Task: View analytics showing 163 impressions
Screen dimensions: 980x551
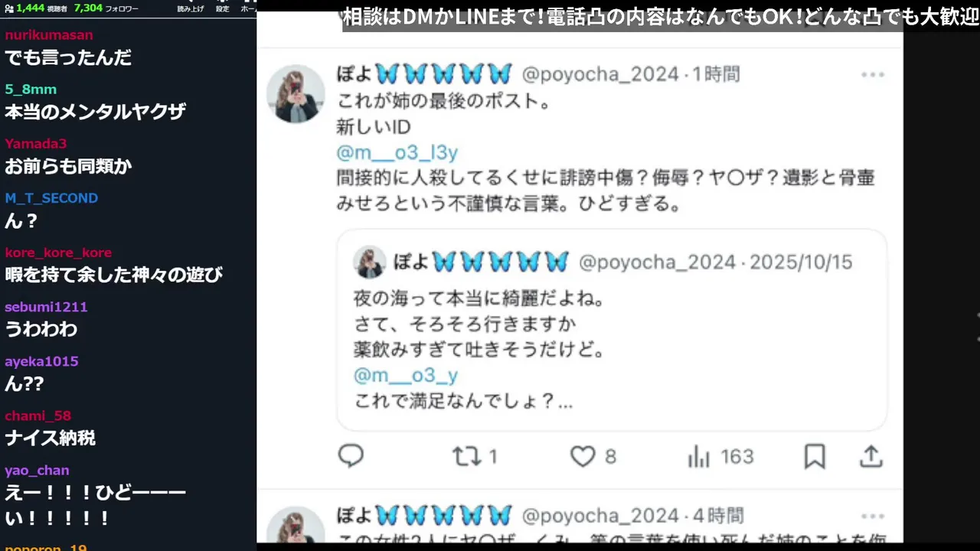Action: 720,457
